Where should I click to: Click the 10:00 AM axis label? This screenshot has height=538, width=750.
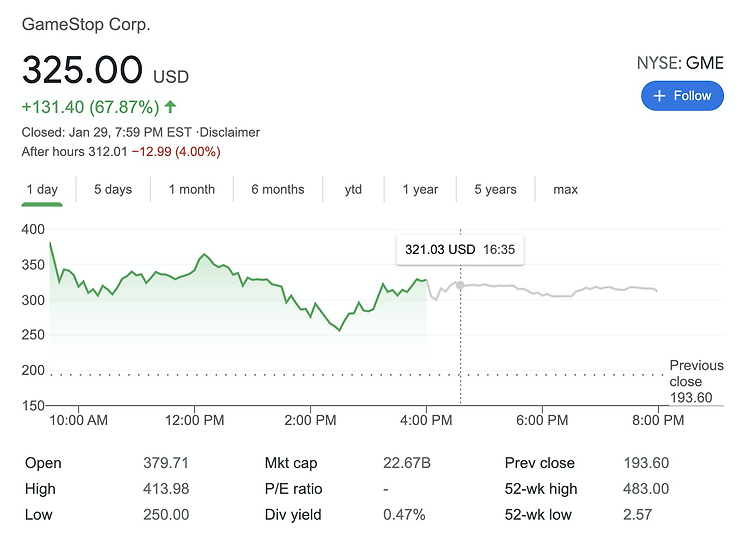pos(78,420)
